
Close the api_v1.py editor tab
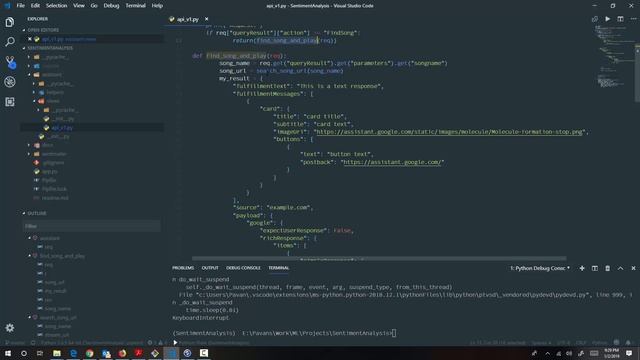pos(207,19)
